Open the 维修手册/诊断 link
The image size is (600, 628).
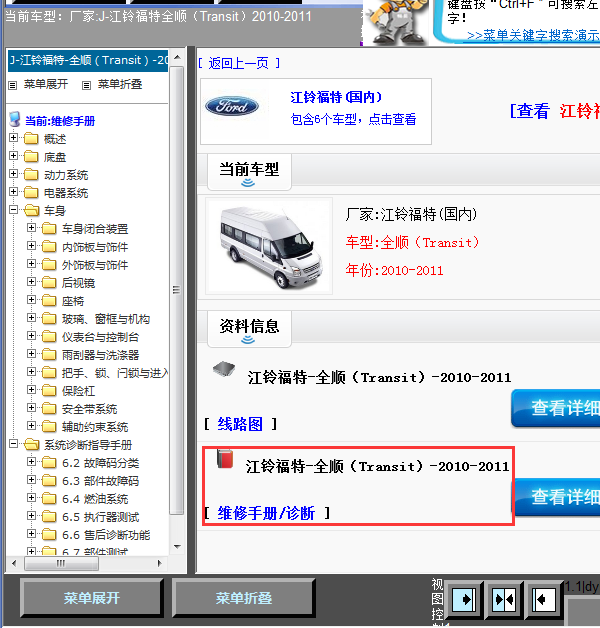point(266,513)
